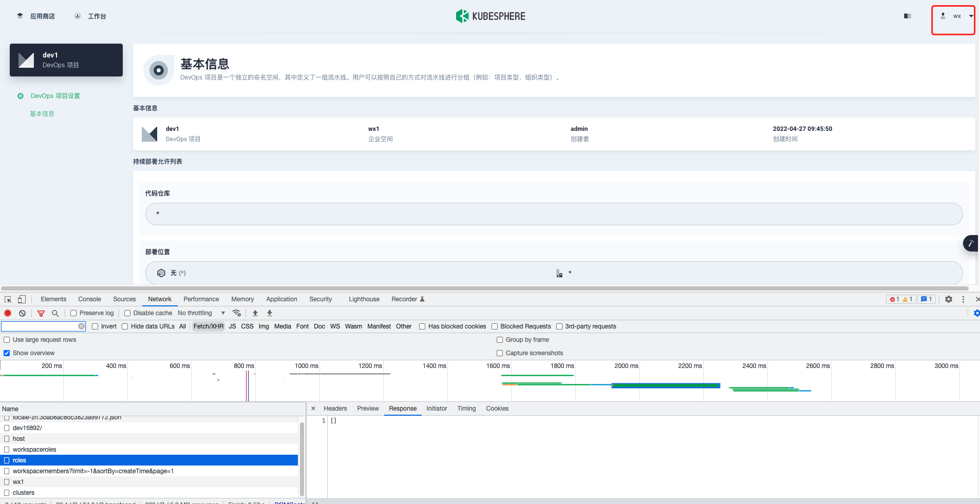Open DevTools settings gear
Screen dimensions: 980x504
(948, 299)
